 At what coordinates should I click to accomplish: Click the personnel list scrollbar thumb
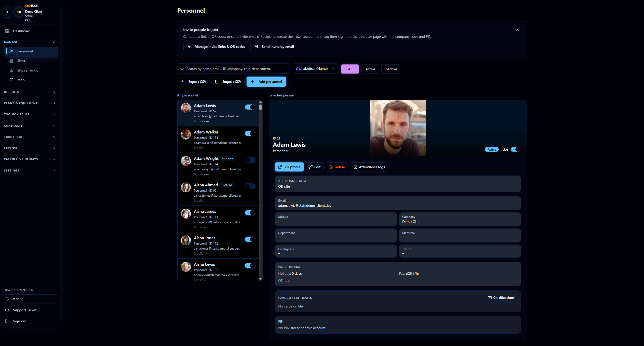click(260, 108)
